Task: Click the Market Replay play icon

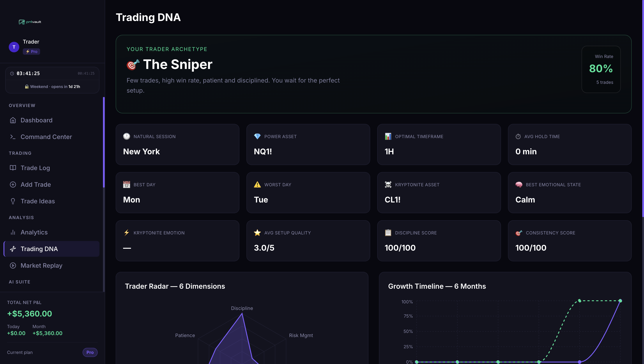Action: coord(13,266)
